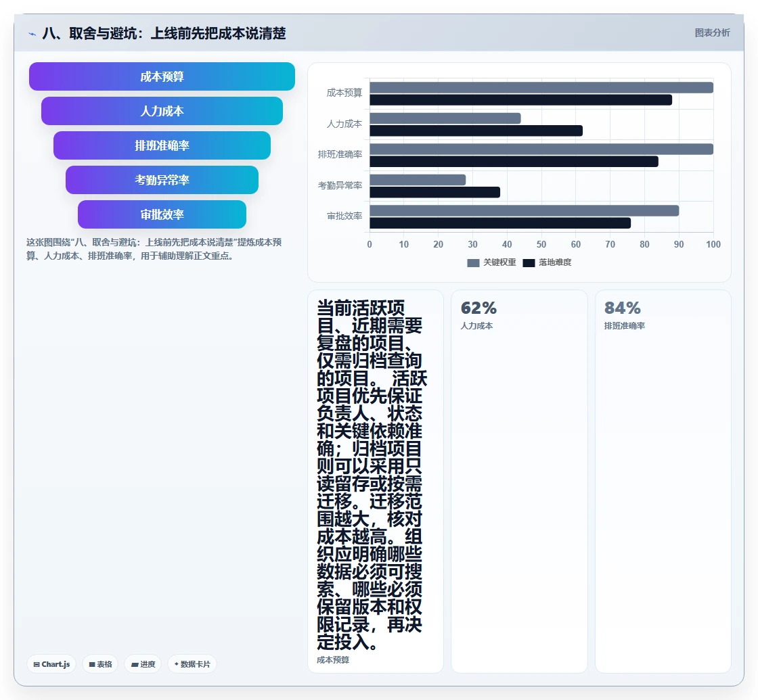Click the 排班准确率 y-axis label
The height and width of the screenshot is (700, 758).
pyautogui.click(x=340, y=155)
